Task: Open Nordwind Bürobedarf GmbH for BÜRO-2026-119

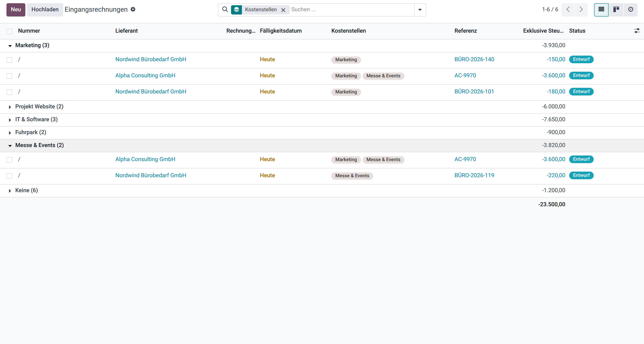Action: (x=151, y=175)
